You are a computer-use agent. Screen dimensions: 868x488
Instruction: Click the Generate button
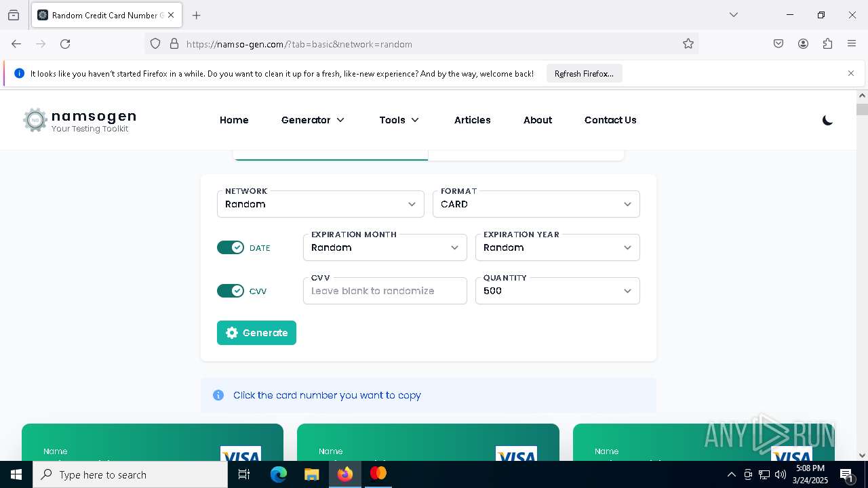(256, 333)
